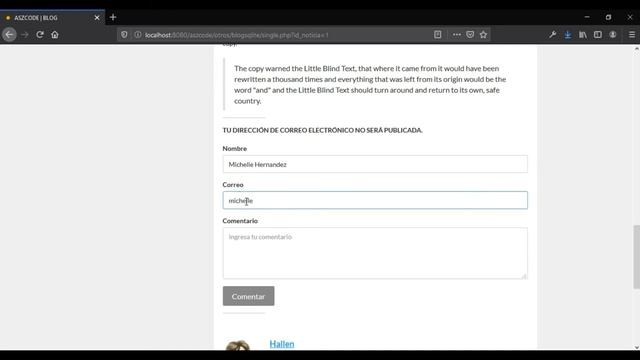Restore down the Firefox window
This screenshot has width=640, height=360.
[x=608, y=17]
